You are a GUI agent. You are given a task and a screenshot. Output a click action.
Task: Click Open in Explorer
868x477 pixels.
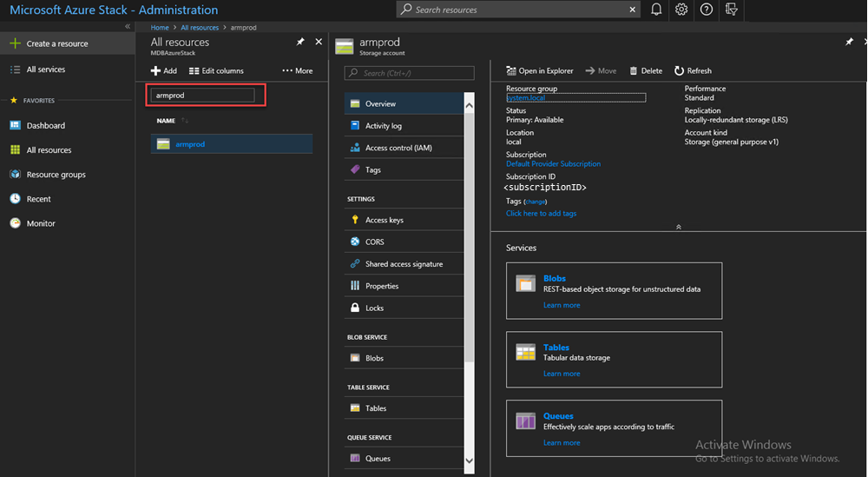click(x=540, y=70)
